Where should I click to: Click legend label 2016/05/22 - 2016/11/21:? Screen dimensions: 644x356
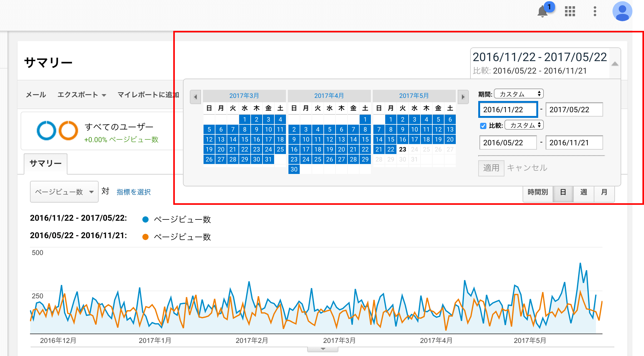78,235
